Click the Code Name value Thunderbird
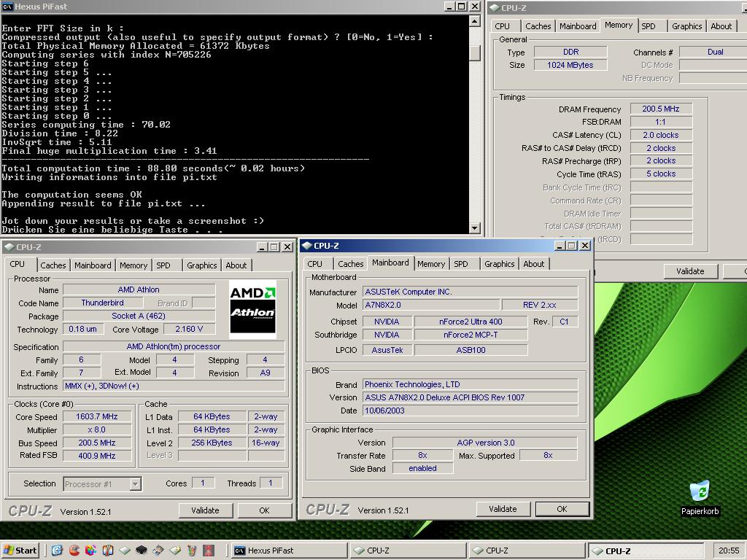Image resolution: width=747 pixels, height=560 pixels. click(x=102, y=303)
